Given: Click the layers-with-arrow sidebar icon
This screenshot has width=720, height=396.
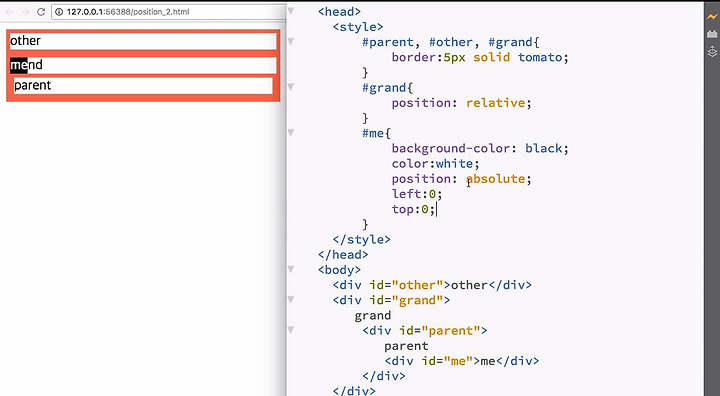Looking at the screenshot, I should 712,51.
